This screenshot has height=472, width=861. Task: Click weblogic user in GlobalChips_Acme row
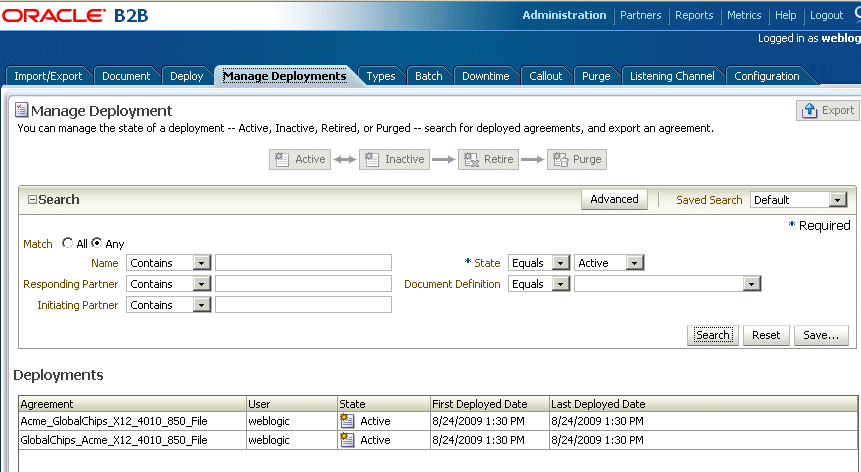click(269, 440)
